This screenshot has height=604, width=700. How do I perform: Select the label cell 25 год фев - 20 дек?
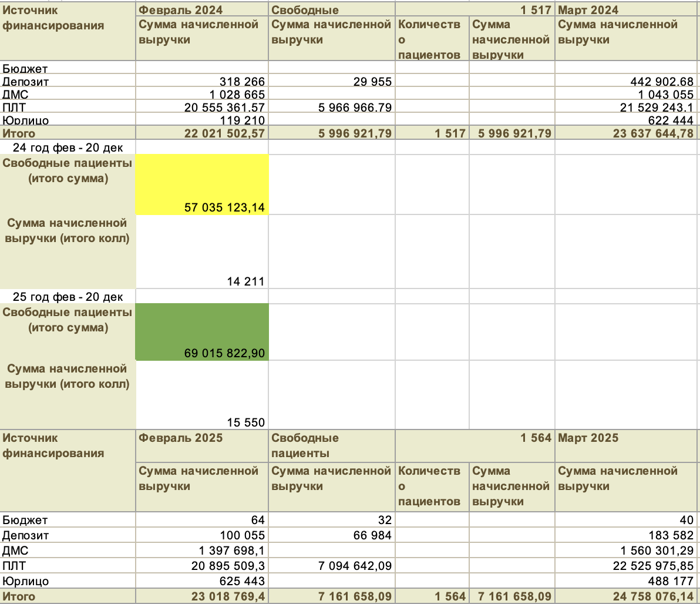click(68, 297)
